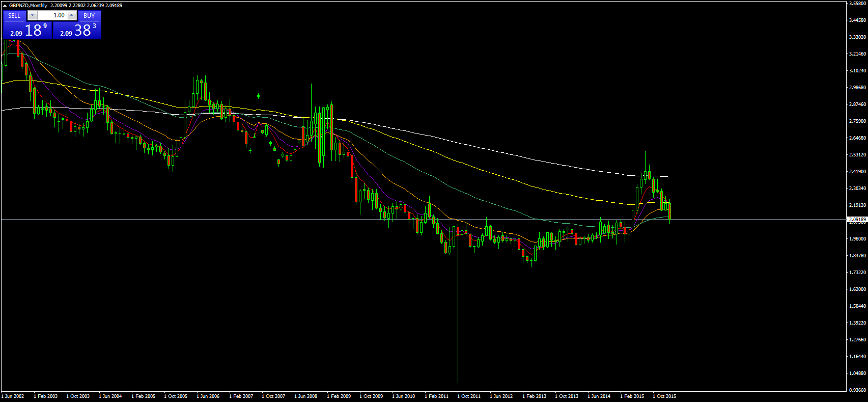
Task: Click the BUY button label
Action: tap(89, 16)
